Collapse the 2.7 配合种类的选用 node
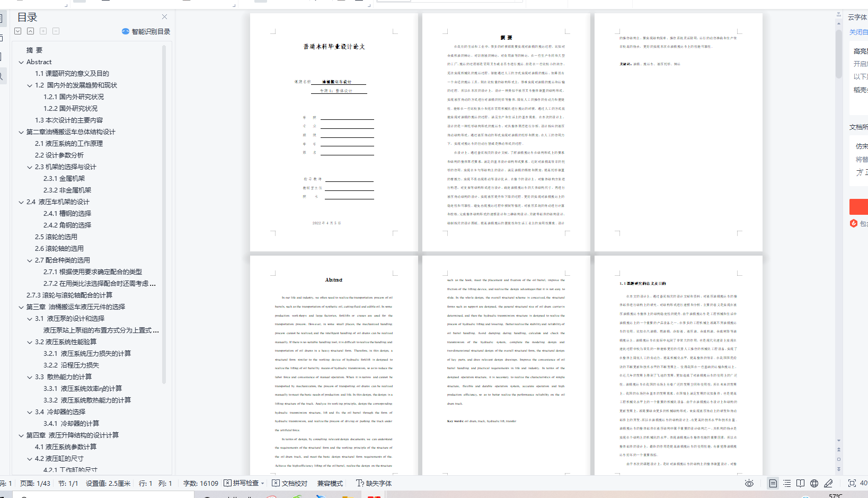The width and height of the screenshot is (868, 498). (x=30, y=260)
